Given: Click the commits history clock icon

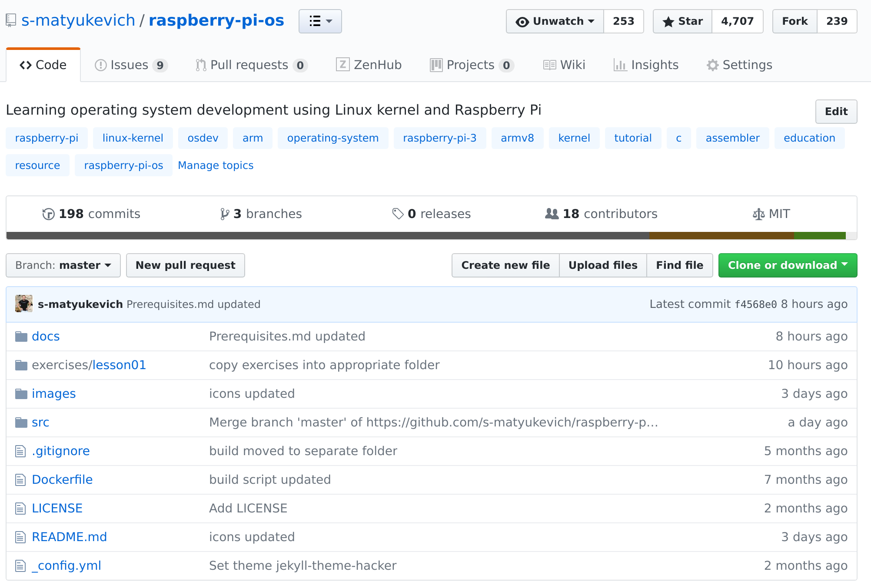Looking at the screenshot, I should 48,214.
